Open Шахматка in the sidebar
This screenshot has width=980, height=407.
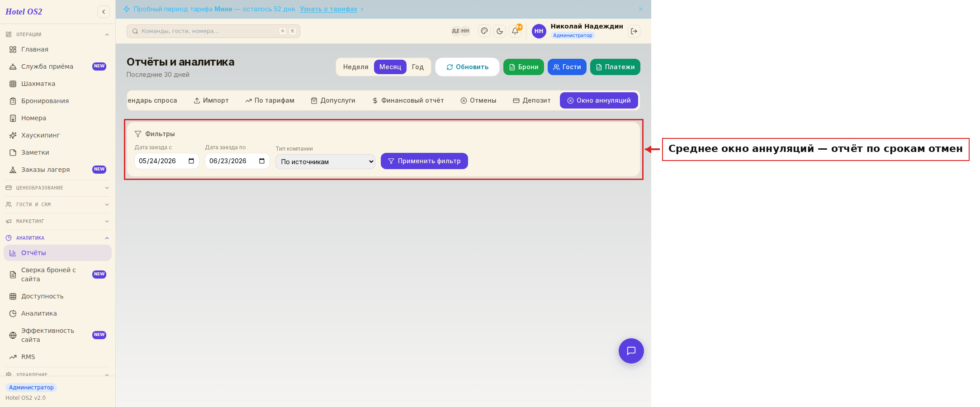57,84
